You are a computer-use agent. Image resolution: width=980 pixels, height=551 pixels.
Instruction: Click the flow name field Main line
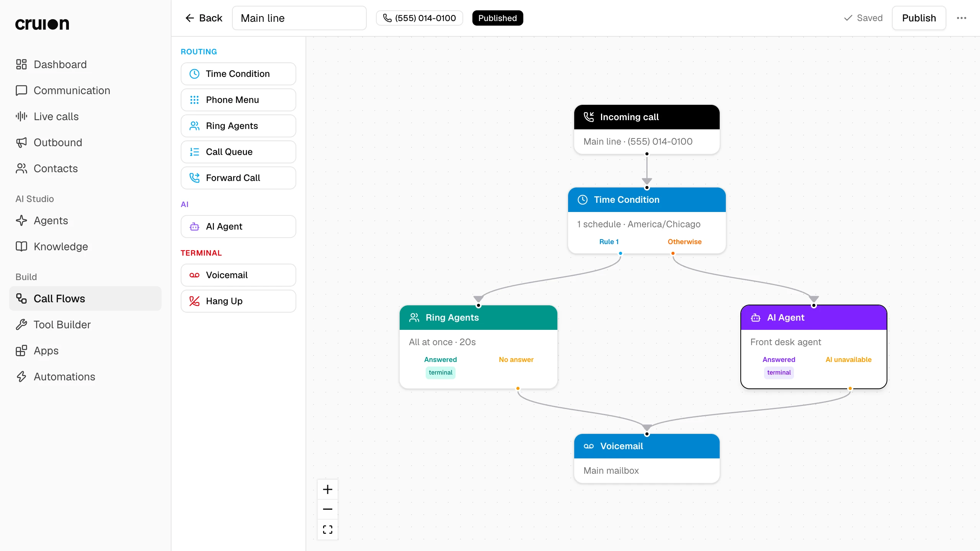coord(299,18)
